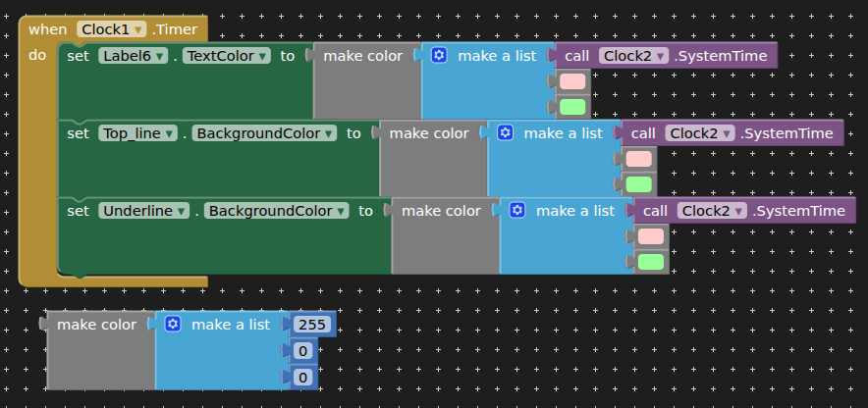Select the pink block in the Top_line row
This screenshot has height=408, width=868.
(638, 159)
